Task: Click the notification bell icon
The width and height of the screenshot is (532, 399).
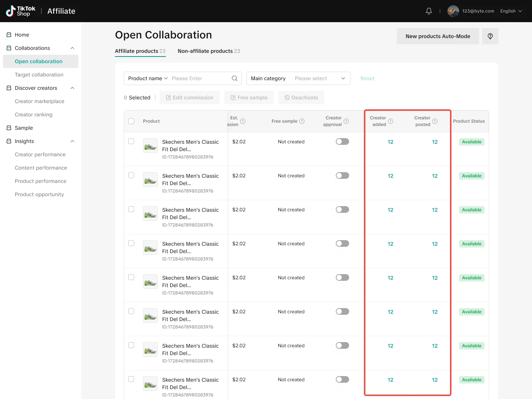Action: coord(429,11)
